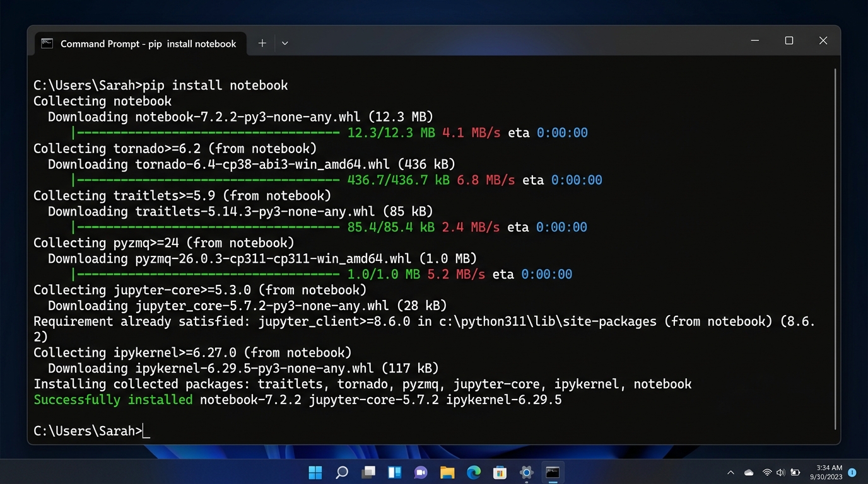Launch Microsoft Edge from the taskbar
Image resolution: width=868 pixels, height=484 pixels.
474,473
